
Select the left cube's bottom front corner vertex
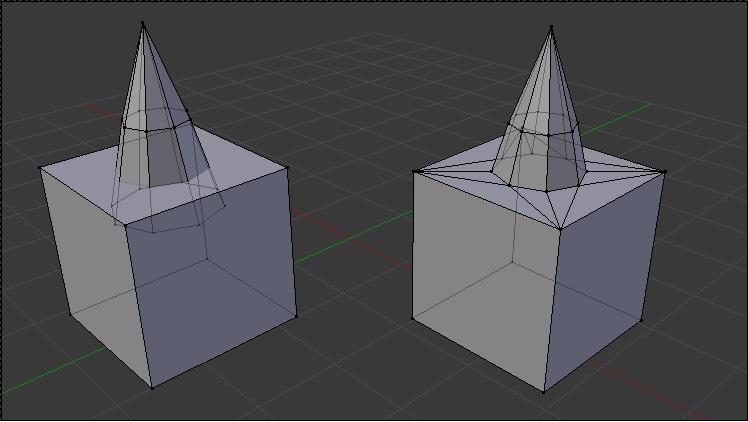(152, 387)
